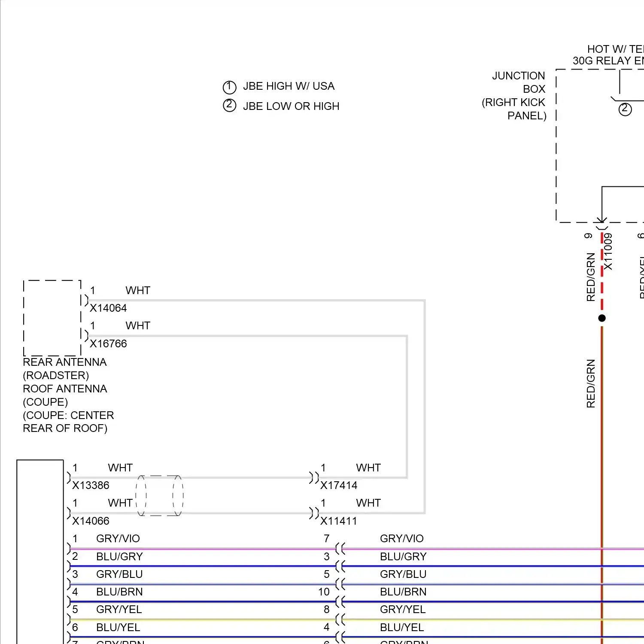Click pin number 7 on the GRY/VIO wire
Viewport: 644px width, 644px height.
tap(327, 539)
